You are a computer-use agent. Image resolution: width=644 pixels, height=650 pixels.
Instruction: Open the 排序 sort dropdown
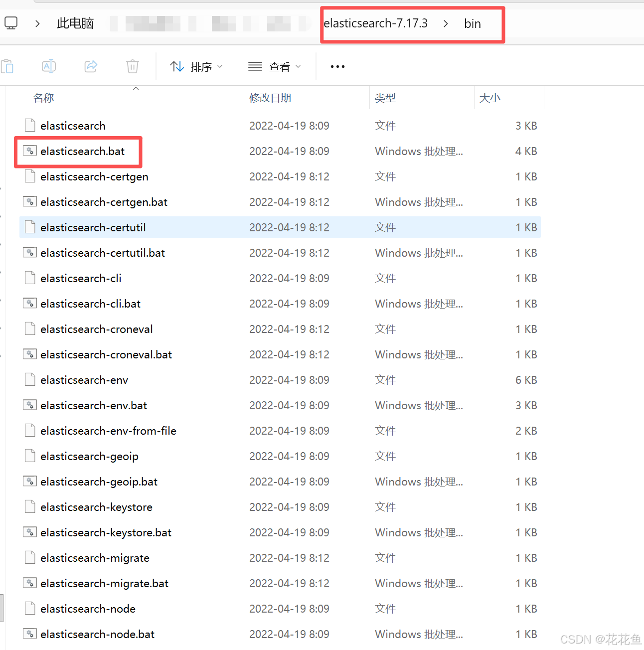point(196,67)
